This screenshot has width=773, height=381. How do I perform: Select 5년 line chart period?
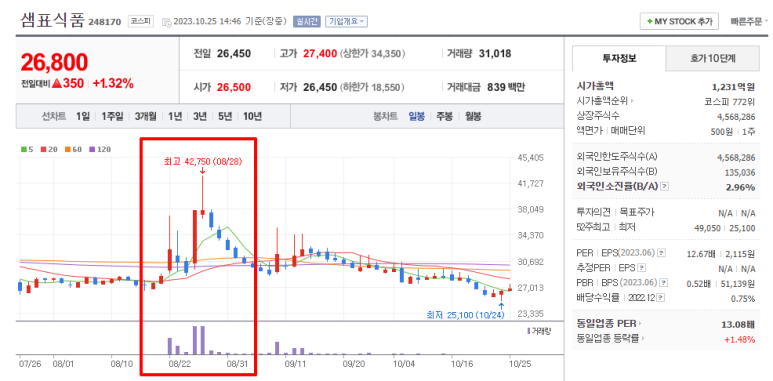[x=225, y=116]
